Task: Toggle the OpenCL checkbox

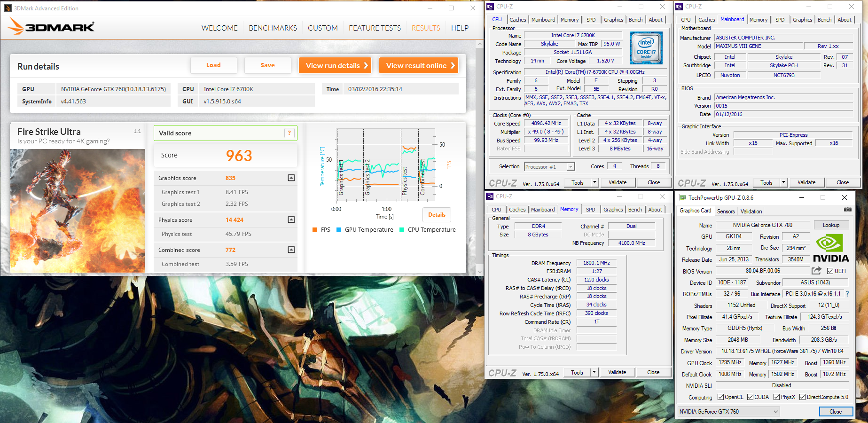Action: [x=720, y=397]
